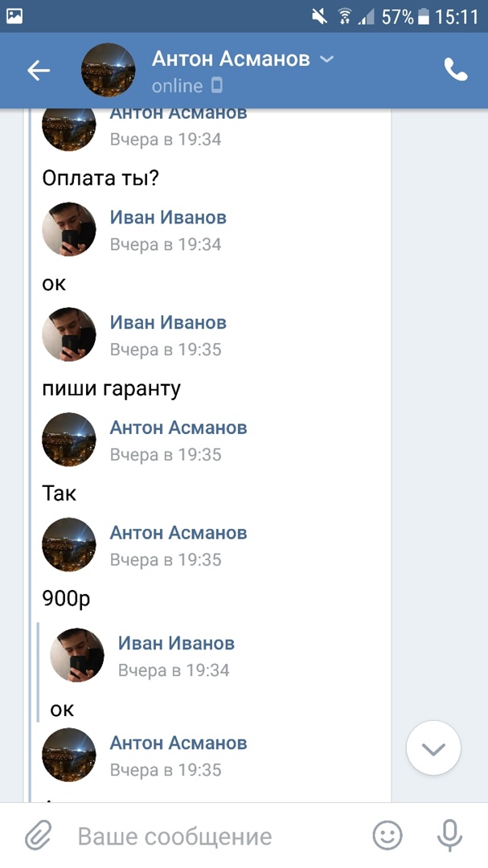Open the emoji smiley picker
The image size is (488, 868).
pos(388,835)
